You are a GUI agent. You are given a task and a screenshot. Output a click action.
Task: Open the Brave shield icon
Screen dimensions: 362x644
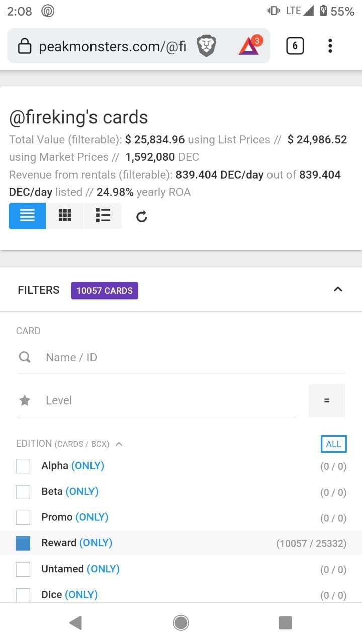click(206, 46)
